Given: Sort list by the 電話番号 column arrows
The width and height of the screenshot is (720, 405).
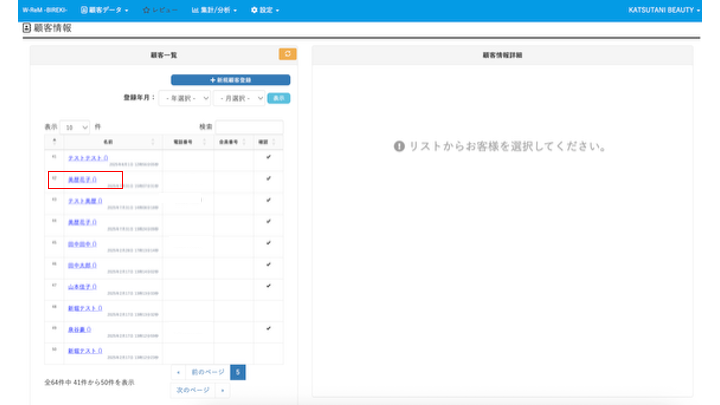Looking at the screenshot, I should [205, 142].
